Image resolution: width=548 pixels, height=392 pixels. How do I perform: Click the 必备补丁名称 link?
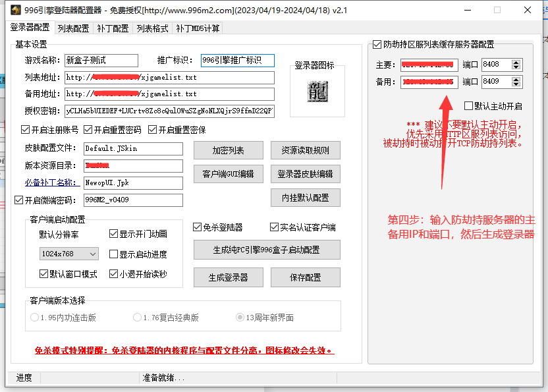click(x=52, y=182)
